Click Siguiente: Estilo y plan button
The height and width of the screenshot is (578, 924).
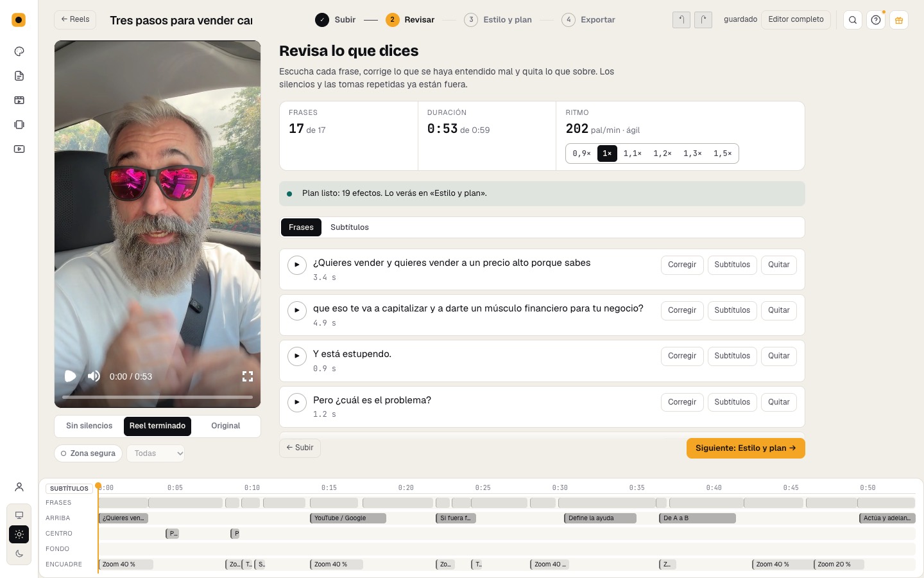[x=746, y=448]
